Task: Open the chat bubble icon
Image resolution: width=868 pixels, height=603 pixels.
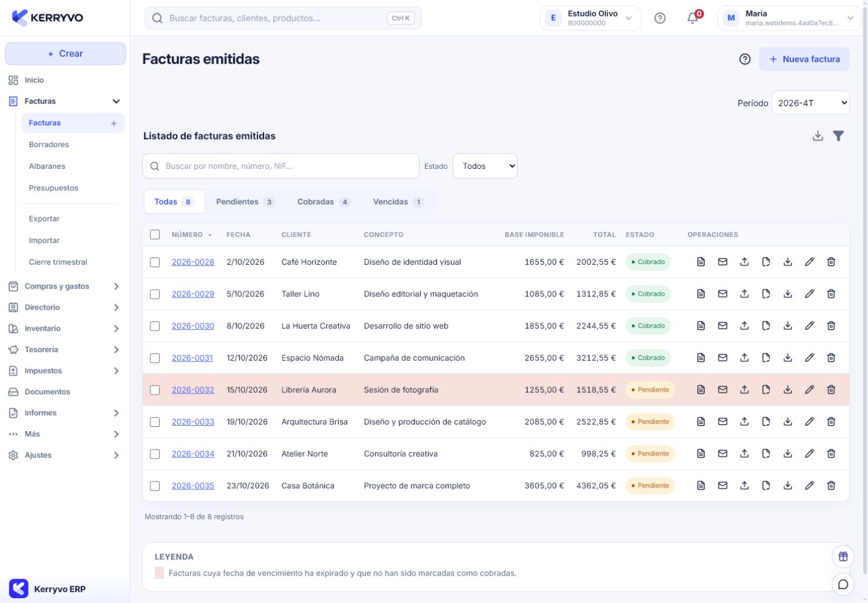Action: point(843,584)
